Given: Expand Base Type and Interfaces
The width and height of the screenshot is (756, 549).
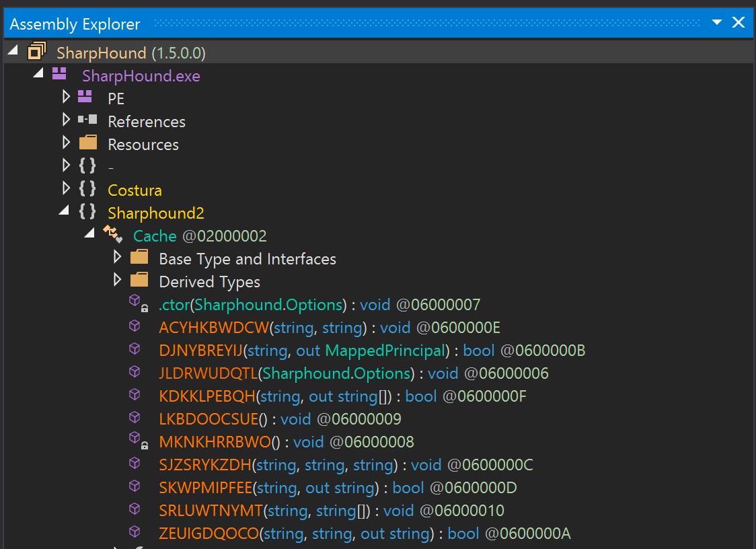Looking at the screenshot, I should 117,256.
